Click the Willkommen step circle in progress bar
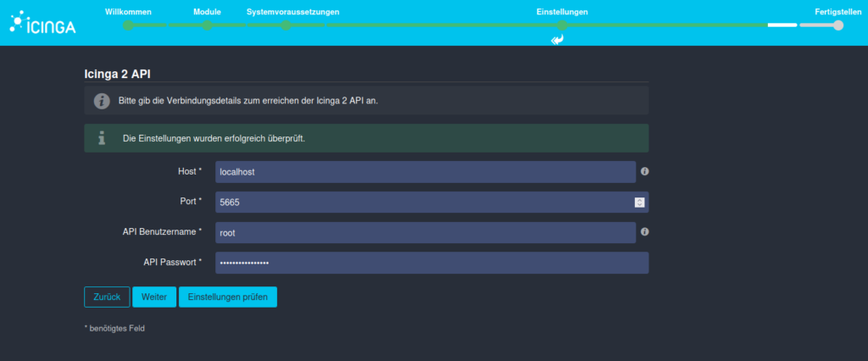 coord(129,25)
